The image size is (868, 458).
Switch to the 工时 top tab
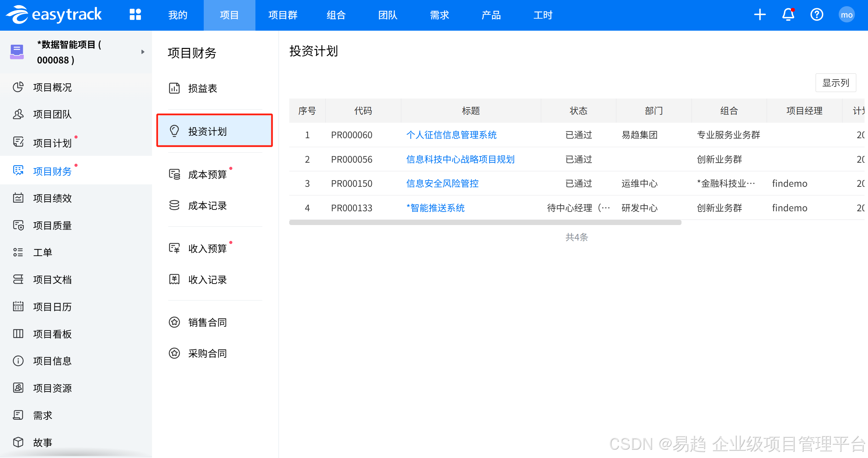coord(543,15)
